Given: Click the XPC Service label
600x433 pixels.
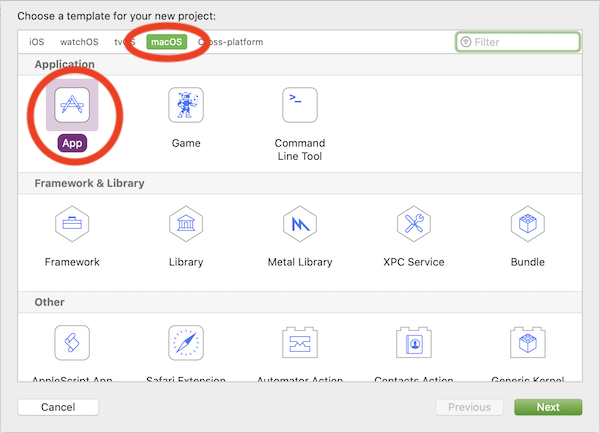Looking at the screenshot, I should (414, 262).
